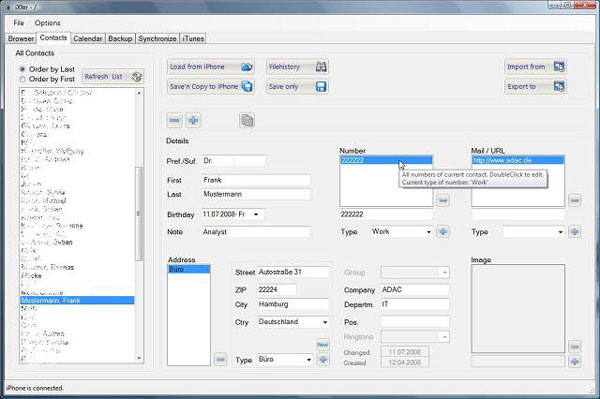600x399 pixels.
Task: Open Ctry dropdown showing Deutschland
Action: (325, 322)
